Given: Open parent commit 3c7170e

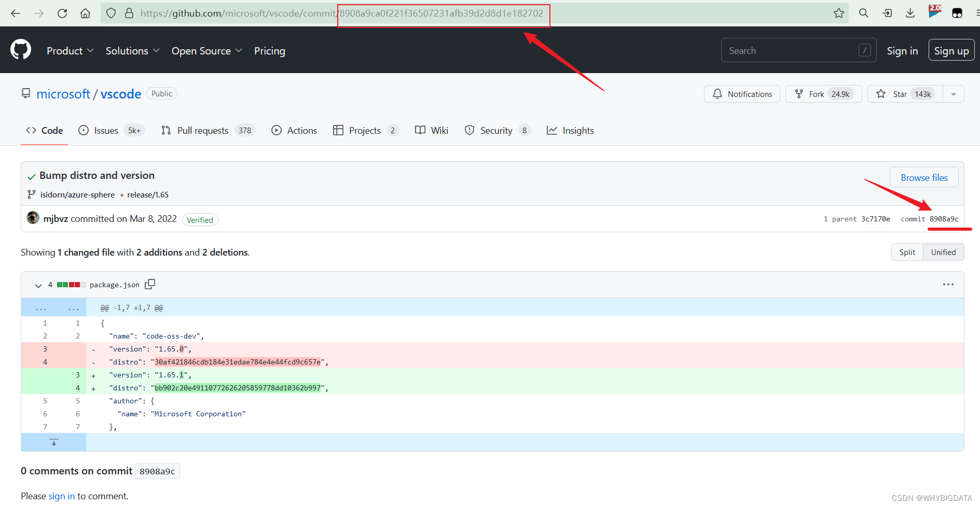Looking at the screenshot, I should (x=876, y=219).
